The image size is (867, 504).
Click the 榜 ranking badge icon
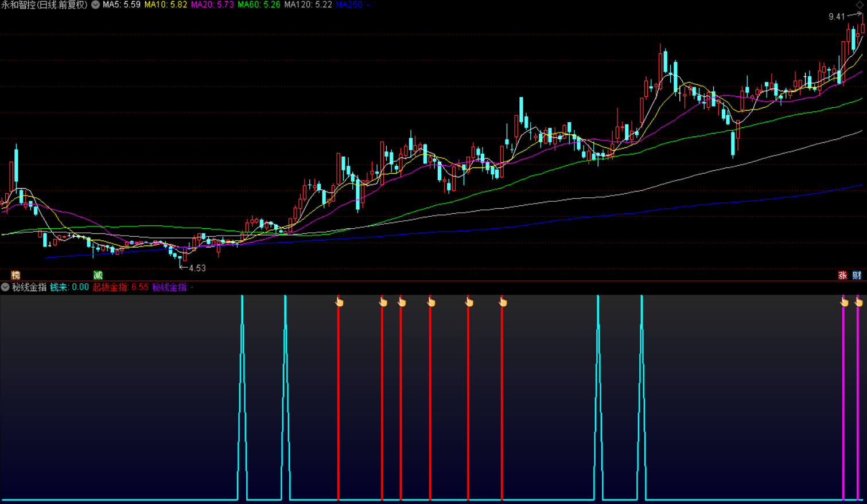(x=15, y=275)
